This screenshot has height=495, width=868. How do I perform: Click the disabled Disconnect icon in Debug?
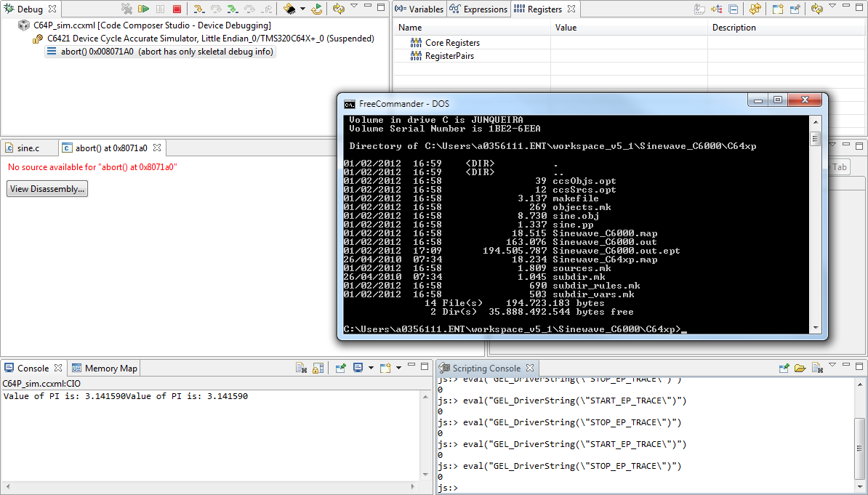[126, 9]
